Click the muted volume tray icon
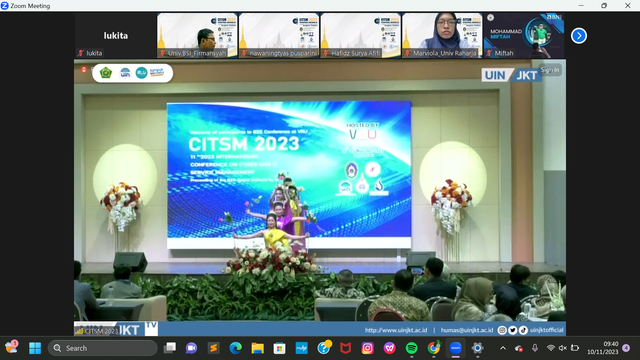 [562, 348]
